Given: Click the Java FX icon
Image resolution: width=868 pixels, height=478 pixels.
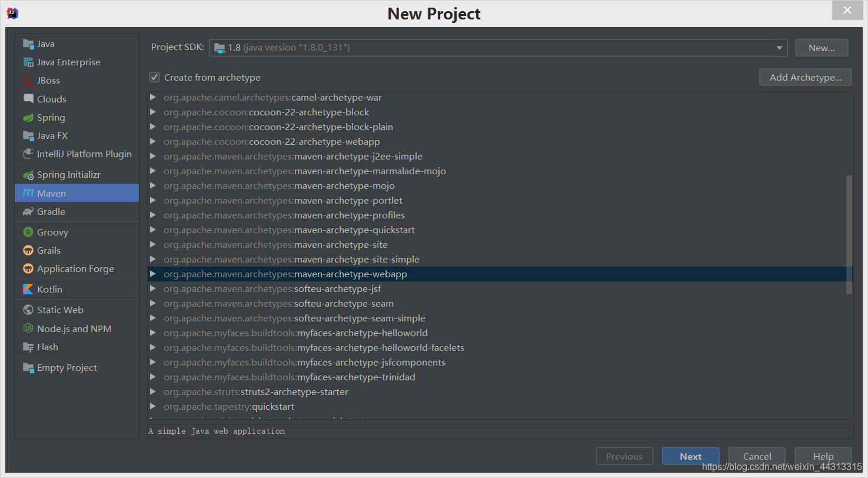Looking at the screenshot, I should (x=28, y=136).
